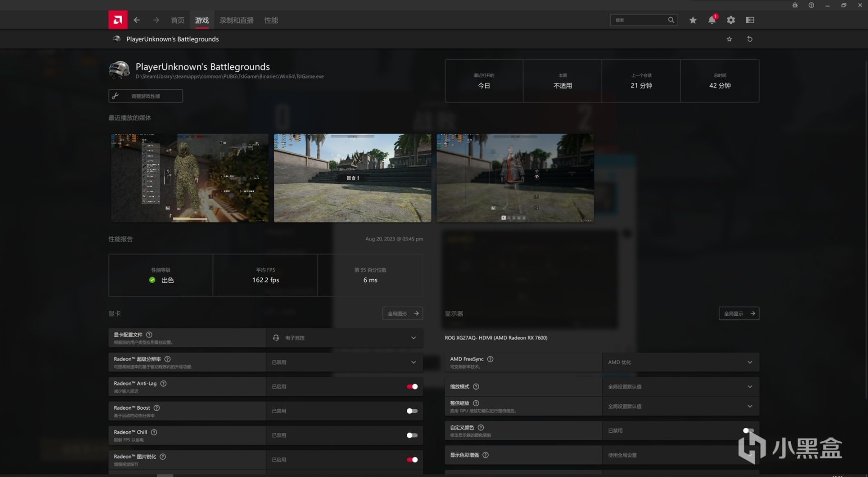Enable Radeon Boost toggle
The height and width of the screenshot is (477, 868).
(412, 411)
